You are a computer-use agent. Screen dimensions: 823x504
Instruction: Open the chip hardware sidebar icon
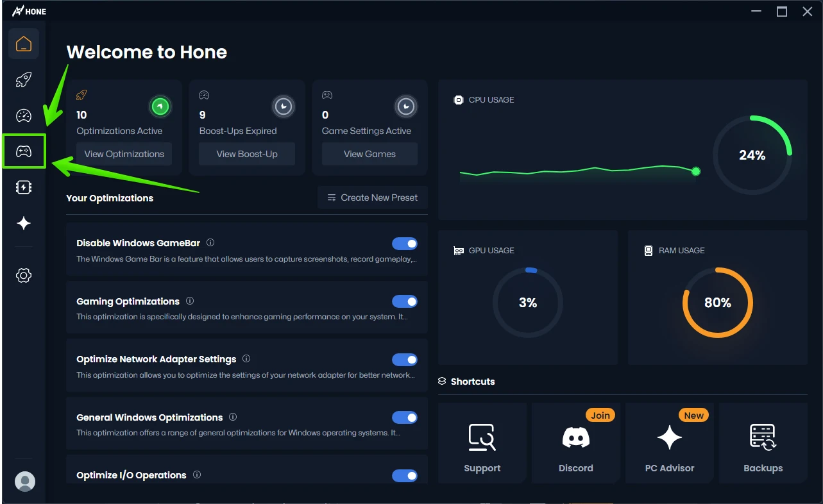[24, 187]
